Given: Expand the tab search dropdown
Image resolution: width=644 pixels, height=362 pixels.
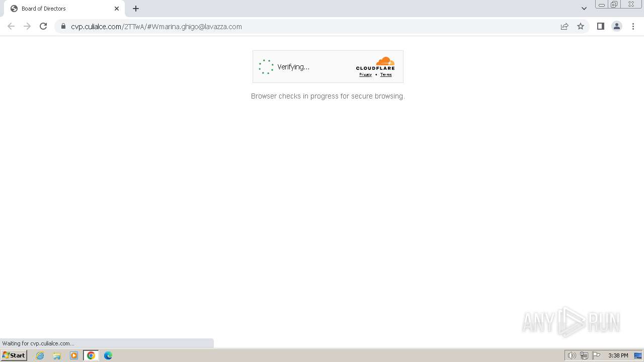Looking at the screenshot, I should 584,9.
